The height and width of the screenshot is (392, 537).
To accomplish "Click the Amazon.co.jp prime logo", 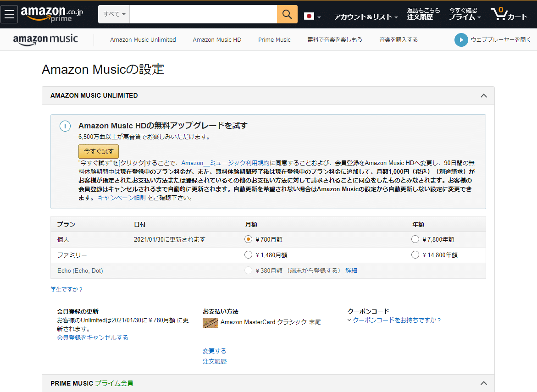I will click(x=52, y=14).
